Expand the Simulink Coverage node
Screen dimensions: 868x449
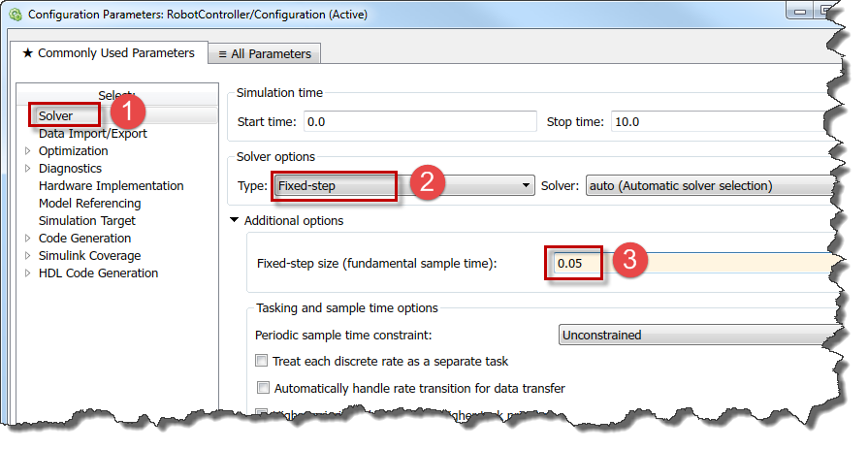click(x=28, y=256)
